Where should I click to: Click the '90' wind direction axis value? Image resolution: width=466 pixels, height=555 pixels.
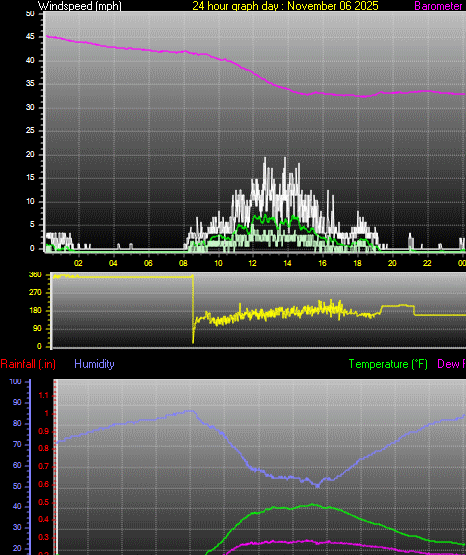(x=37, y=329)
